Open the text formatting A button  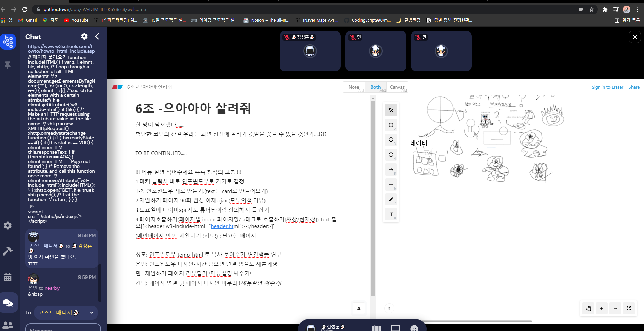point(359,308)
